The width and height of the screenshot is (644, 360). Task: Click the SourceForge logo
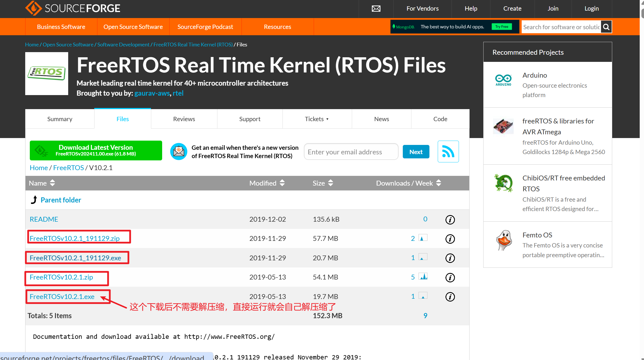(72, 8)
